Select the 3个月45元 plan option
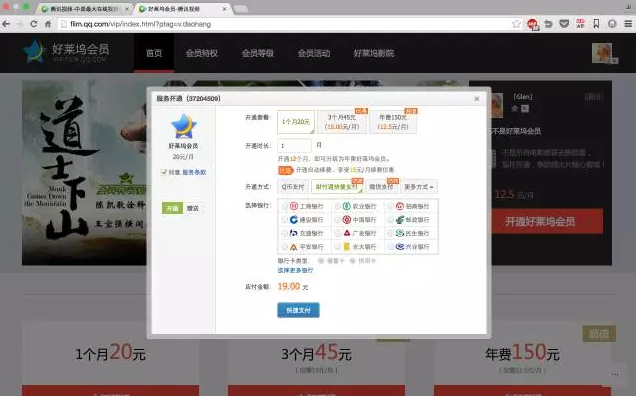The width and height of the screenshot is (636, 396). coord(342,122)
